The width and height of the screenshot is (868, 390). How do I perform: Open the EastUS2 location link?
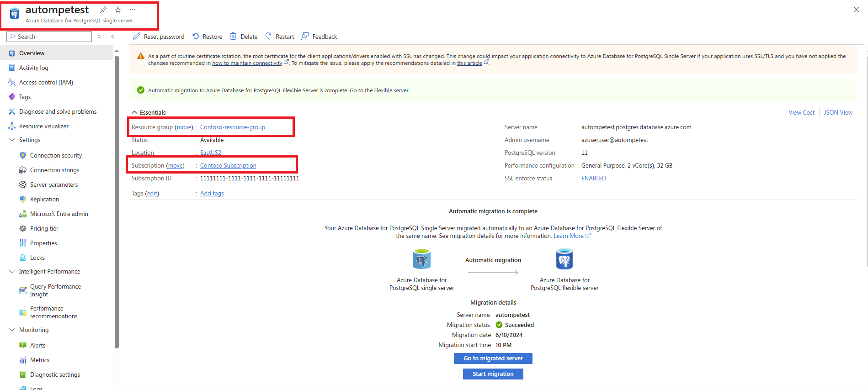(x=211, y=153)
